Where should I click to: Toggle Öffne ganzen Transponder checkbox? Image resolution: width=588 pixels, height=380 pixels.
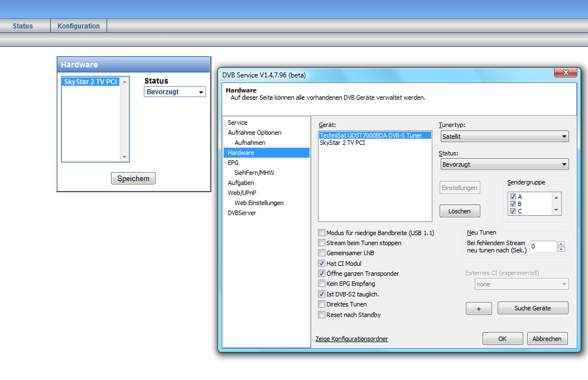point(321,274)
